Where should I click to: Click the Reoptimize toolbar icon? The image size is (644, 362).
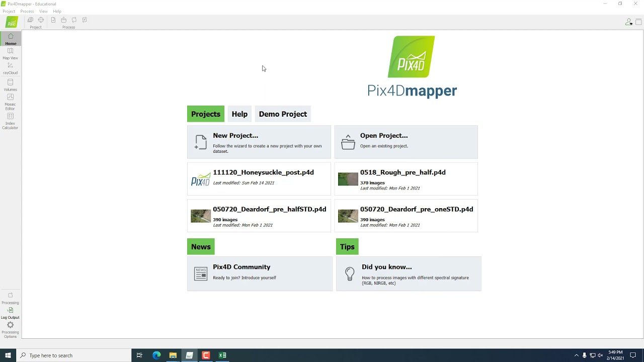[74, 20]
